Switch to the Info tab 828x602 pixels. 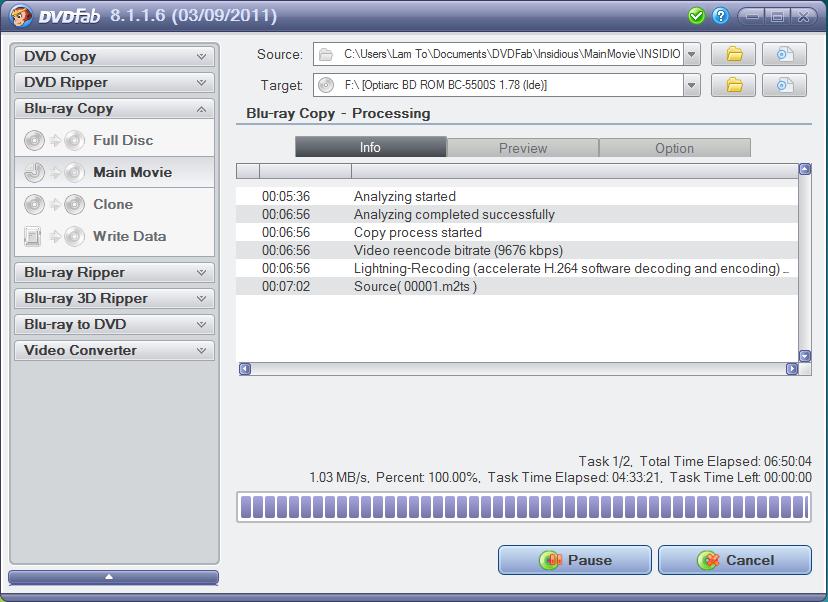coord(371,147)
